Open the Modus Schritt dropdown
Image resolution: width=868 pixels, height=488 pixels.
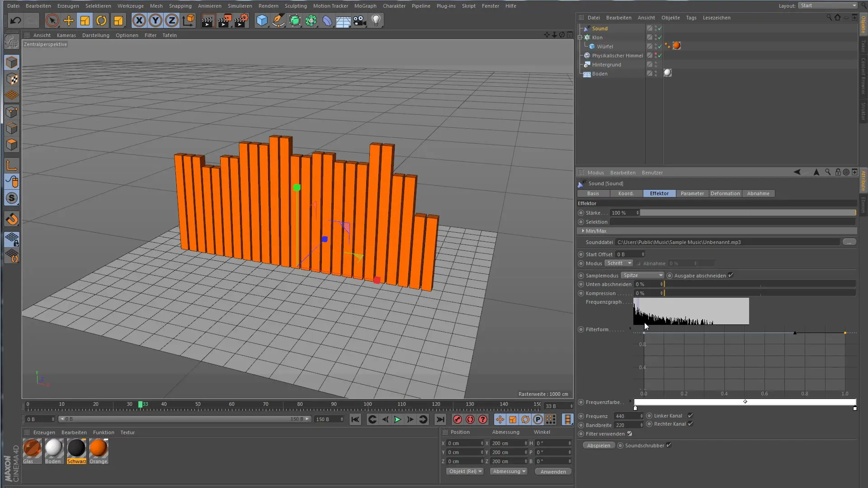tap(619, 263)
